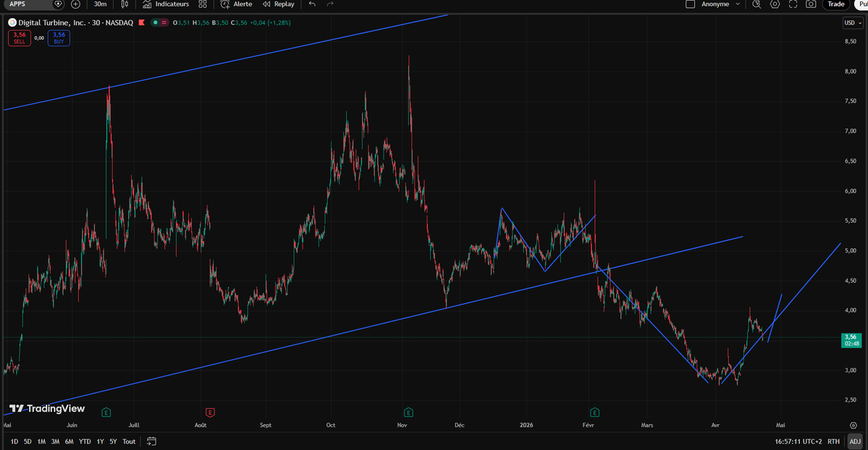868x450 pixels.
Task: Click the red earnings E marker near Août
Action: [x=210, y=412]
